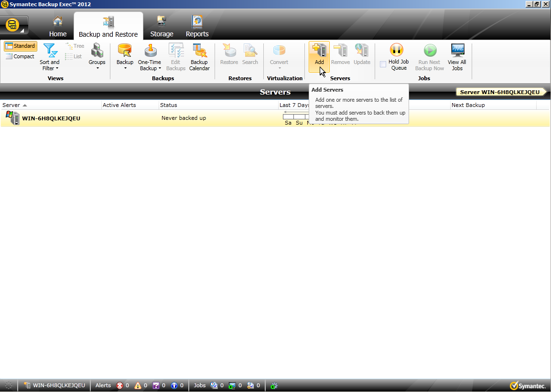Click the Home tab icon

tap(58, 22)
